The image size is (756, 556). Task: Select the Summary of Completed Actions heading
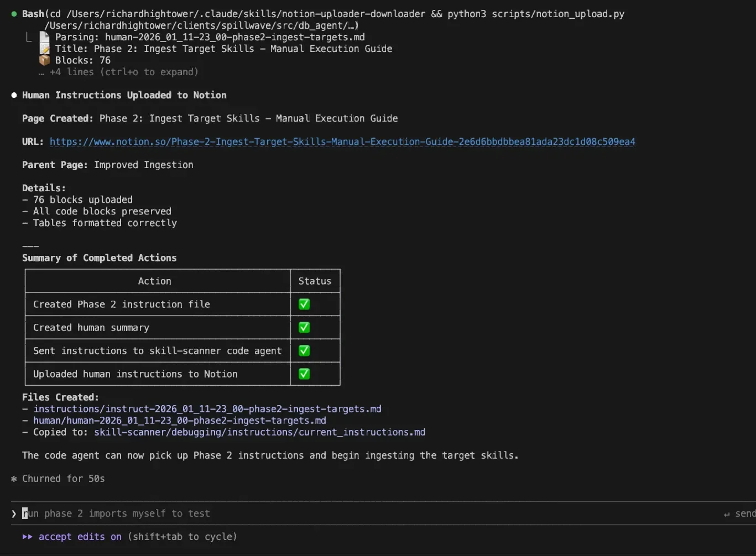tap(99, 258)
